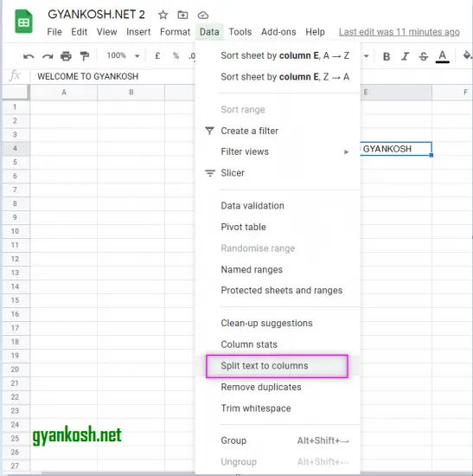Open the View menu

tap(106, 32)
